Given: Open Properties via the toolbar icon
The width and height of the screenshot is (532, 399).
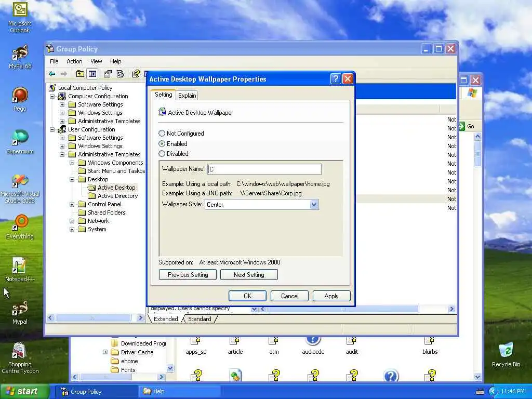Looking at the screenshot, I should click(108, 74).
